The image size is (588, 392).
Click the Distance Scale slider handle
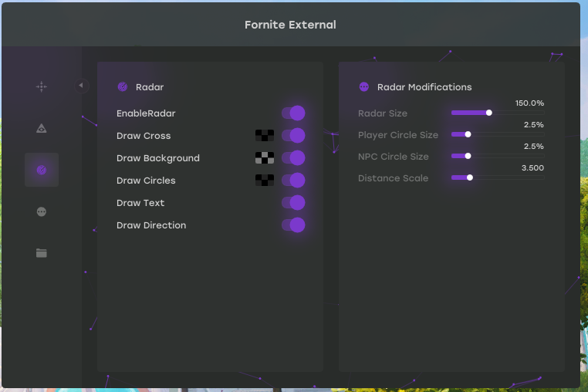click(469, 177)
